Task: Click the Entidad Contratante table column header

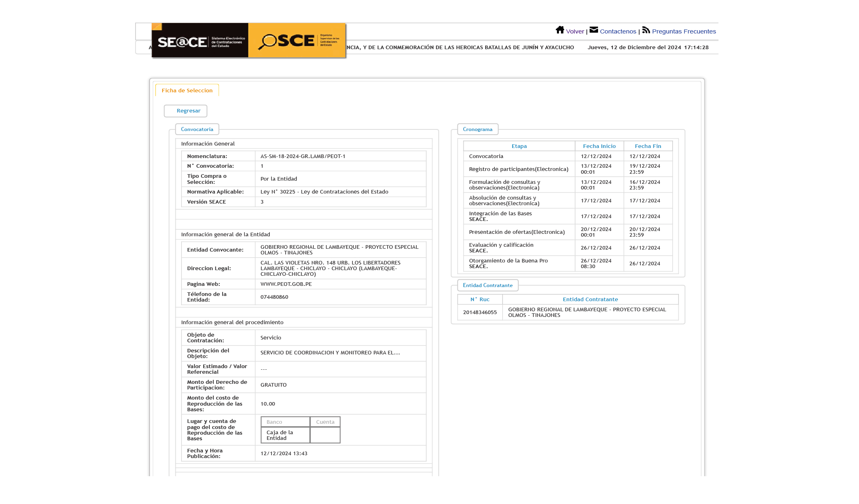Action: point(590,299)
